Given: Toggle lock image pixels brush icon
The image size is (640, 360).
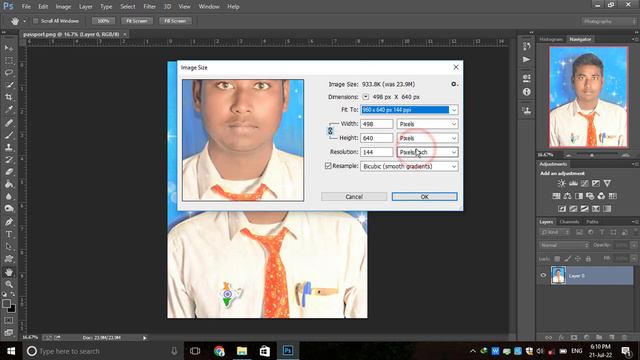Looking at the screenshot, I should click(567, 259).
